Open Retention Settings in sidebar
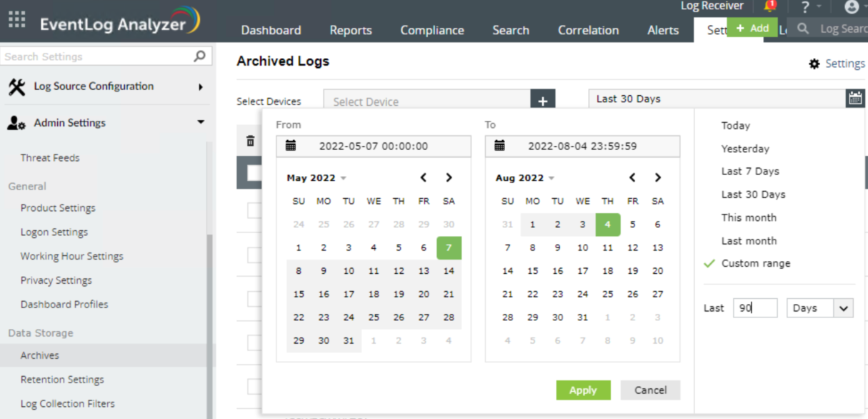The height and width of the screenshot is (419, 868). coord(62,380)
